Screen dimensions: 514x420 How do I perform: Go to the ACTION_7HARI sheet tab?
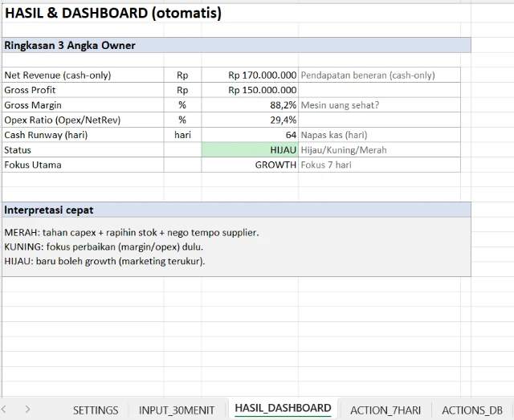(385, 410)
